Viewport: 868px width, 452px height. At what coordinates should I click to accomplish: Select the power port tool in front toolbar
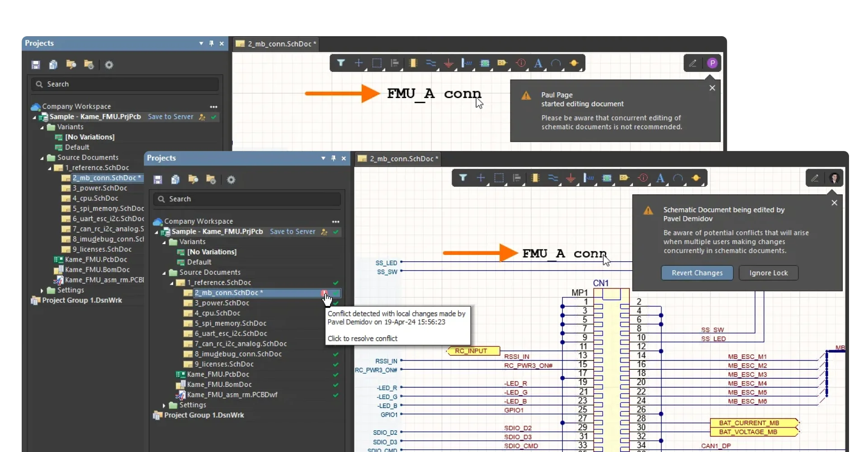click(x=571, y=178)
